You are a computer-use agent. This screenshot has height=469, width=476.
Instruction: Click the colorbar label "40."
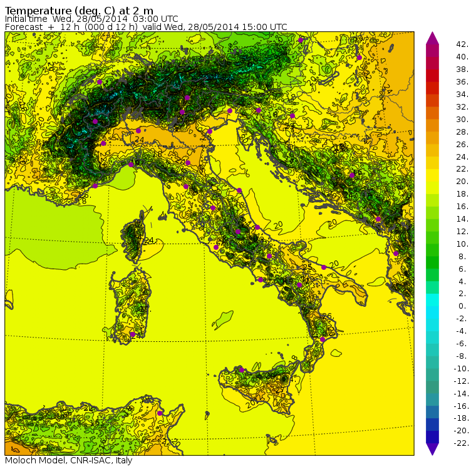[462, 57]
